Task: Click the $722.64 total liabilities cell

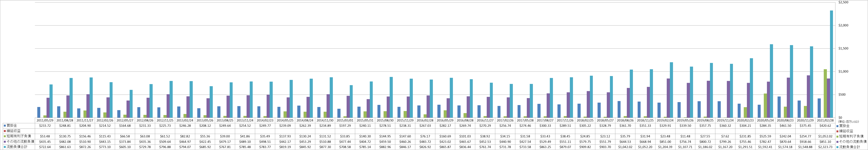Action: (45, 147)
